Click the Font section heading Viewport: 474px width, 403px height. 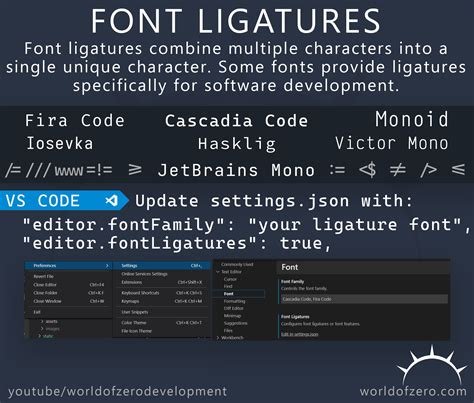pos(290,267)
